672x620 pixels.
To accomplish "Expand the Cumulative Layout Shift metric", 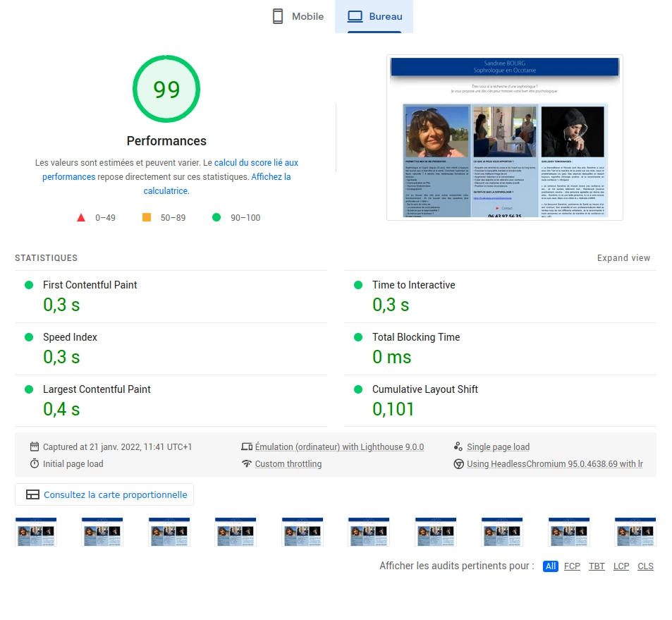I will coord(424,389).
